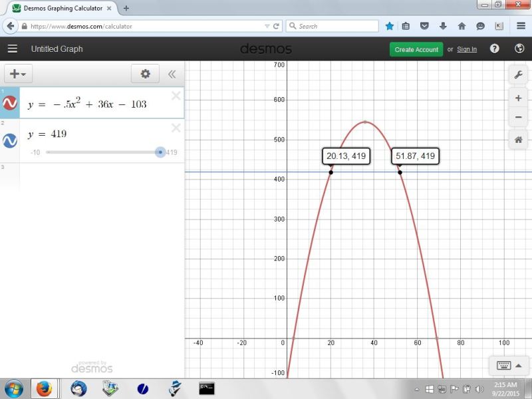Click the desmos.com URL address bar
532x399 pixels.
pos(146,26)
